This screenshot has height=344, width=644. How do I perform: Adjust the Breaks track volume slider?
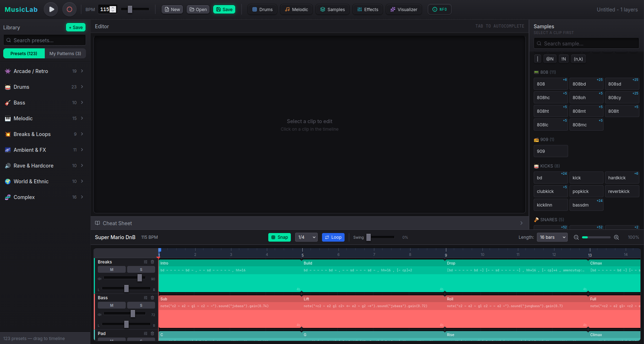point(125,278)
